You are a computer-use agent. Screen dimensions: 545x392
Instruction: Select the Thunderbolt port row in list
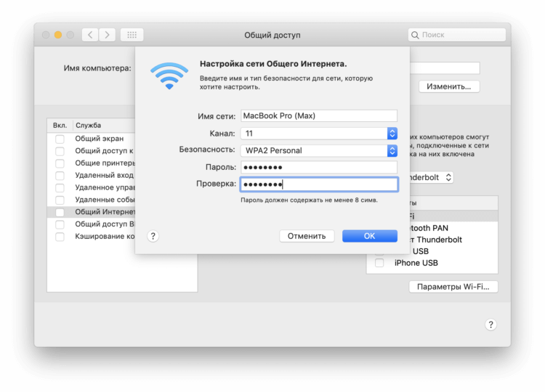[453, 240]
